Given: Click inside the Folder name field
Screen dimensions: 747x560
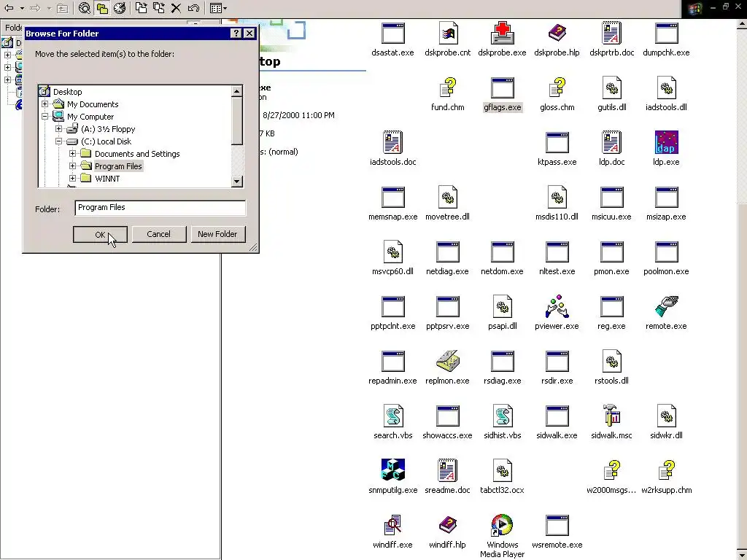Looking at the screenshot, I should tap(160, 208).
